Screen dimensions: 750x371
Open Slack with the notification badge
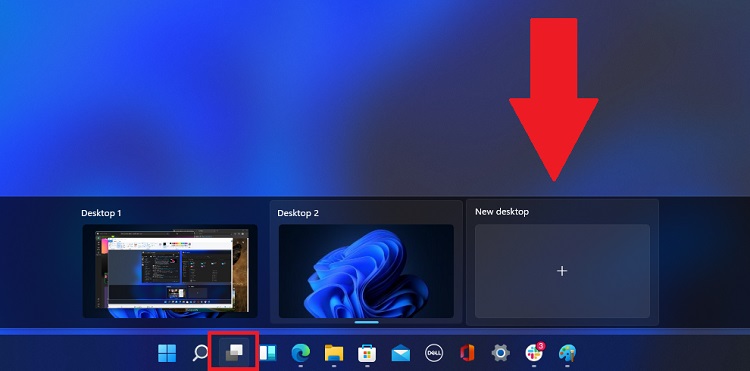point(534,352)
